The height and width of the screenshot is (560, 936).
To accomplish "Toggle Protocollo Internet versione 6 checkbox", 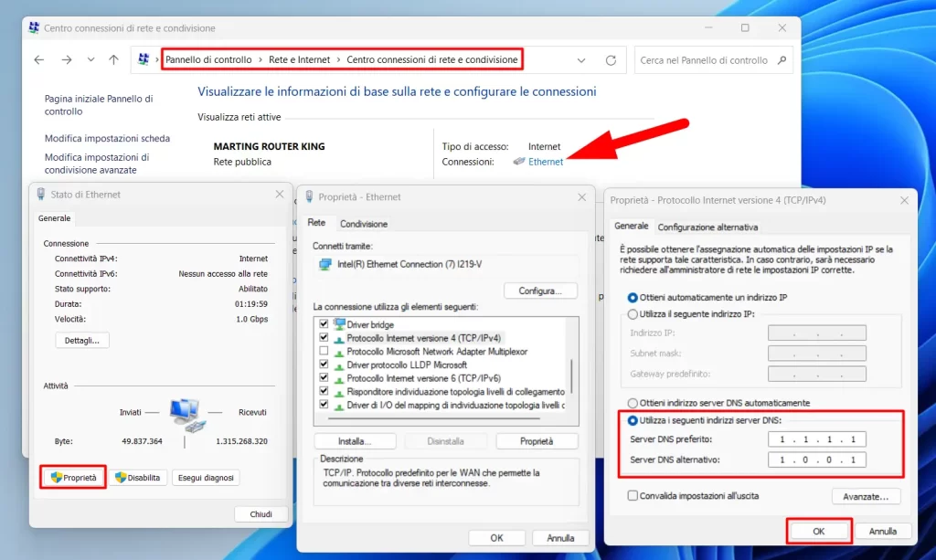I will (x=324, y=377).
